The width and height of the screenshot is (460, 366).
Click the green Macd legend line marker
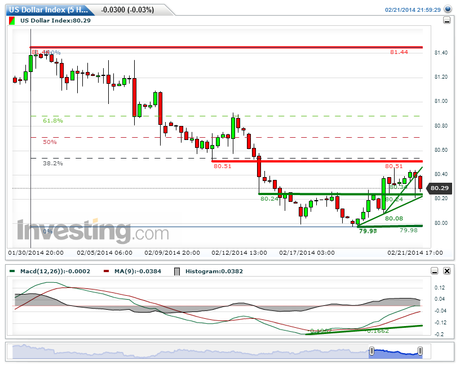coord(12,271)
